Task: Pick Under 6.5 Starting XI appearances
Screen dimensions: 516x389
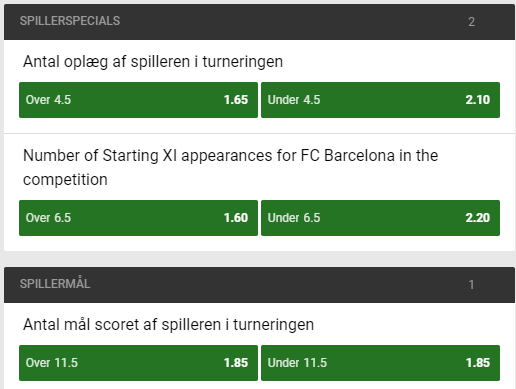Action: tap(380, 218)
